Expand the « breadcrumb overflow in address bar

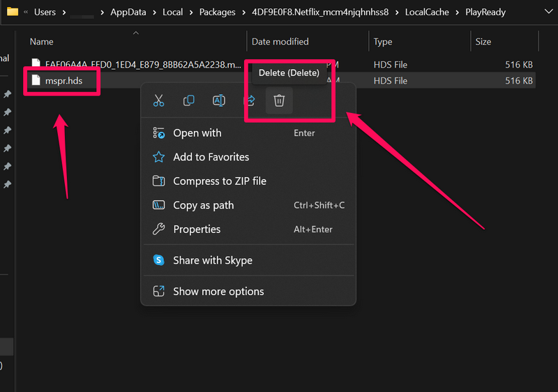point(26,12)
